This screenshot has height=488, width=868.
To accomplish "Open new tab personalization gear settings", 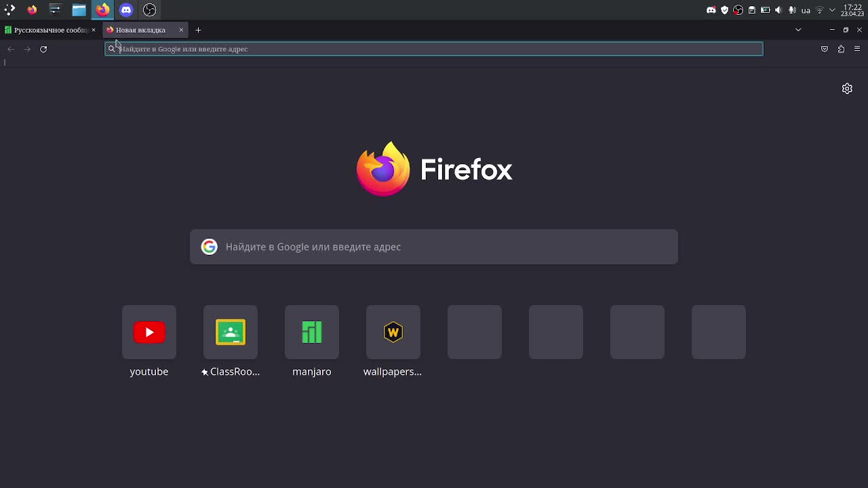I will click(847, 89).
